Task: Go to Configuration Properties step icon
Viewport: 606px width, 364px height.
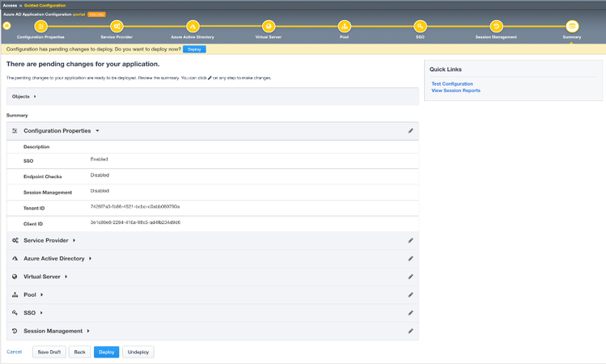Action: 40,26
